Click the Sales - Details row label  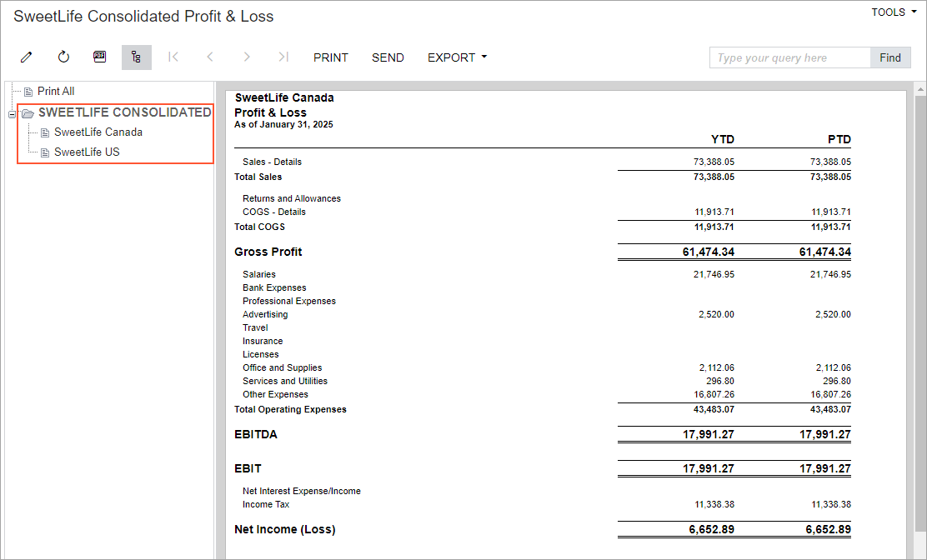click(x=272, y=162)
